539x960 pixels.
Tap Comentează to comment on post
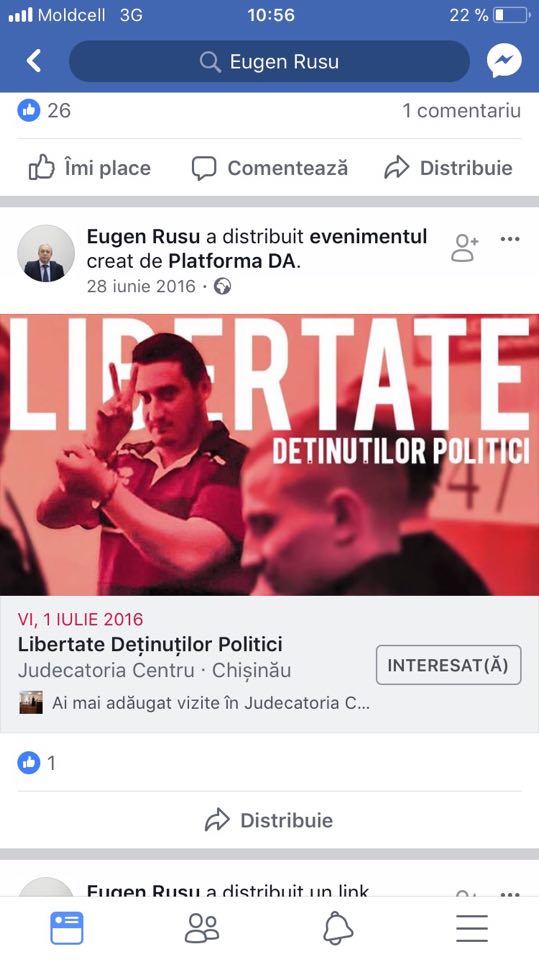(270, 168)
